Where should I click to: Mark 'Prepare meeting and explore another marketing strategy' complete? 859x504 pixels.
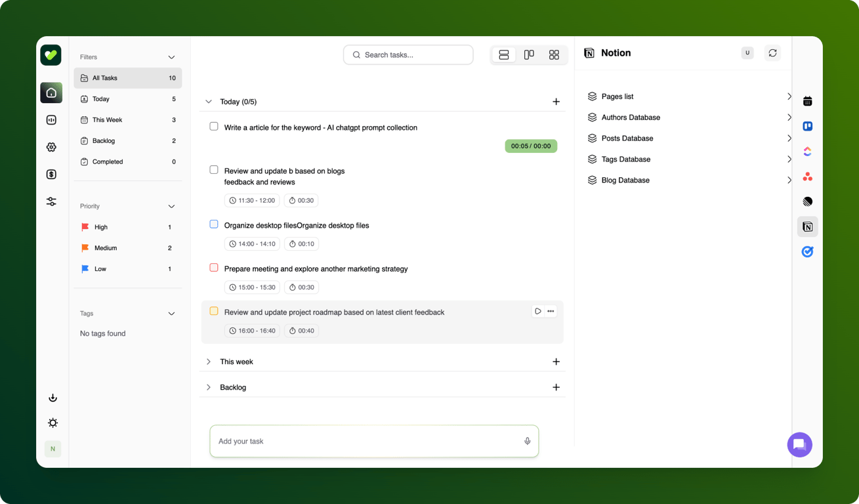tap(214, 267)
